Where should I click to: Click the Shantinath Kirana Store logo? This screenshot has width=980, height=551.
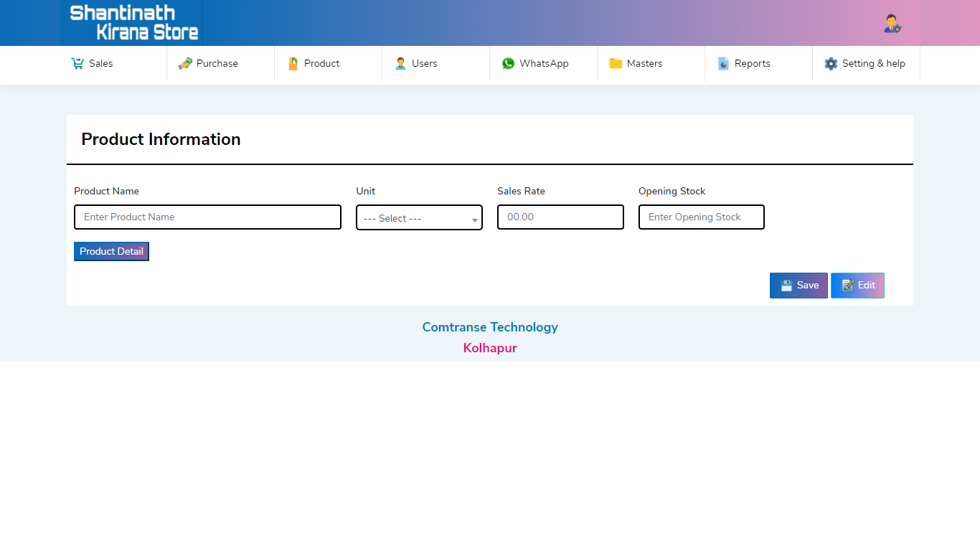tap(131, 23)
